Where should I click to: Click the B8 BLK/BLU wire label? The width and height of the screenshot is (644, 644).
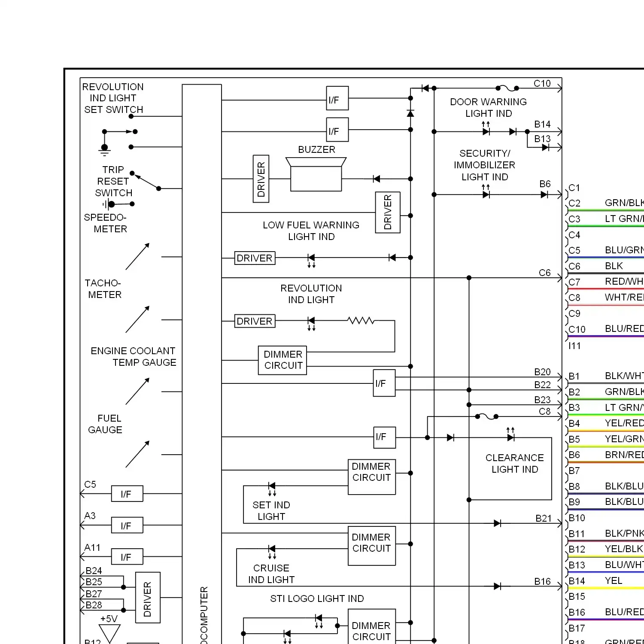[x=624, y=486]
